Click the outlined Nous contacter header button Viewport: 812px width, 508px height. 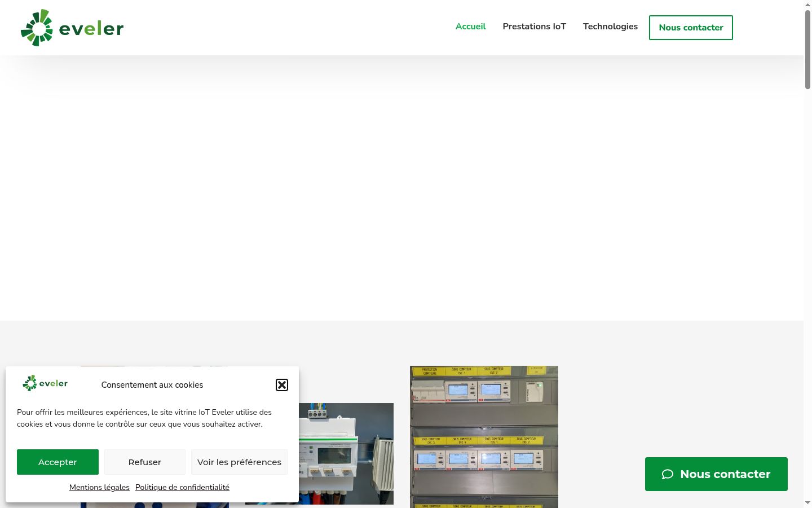(691, 28)
